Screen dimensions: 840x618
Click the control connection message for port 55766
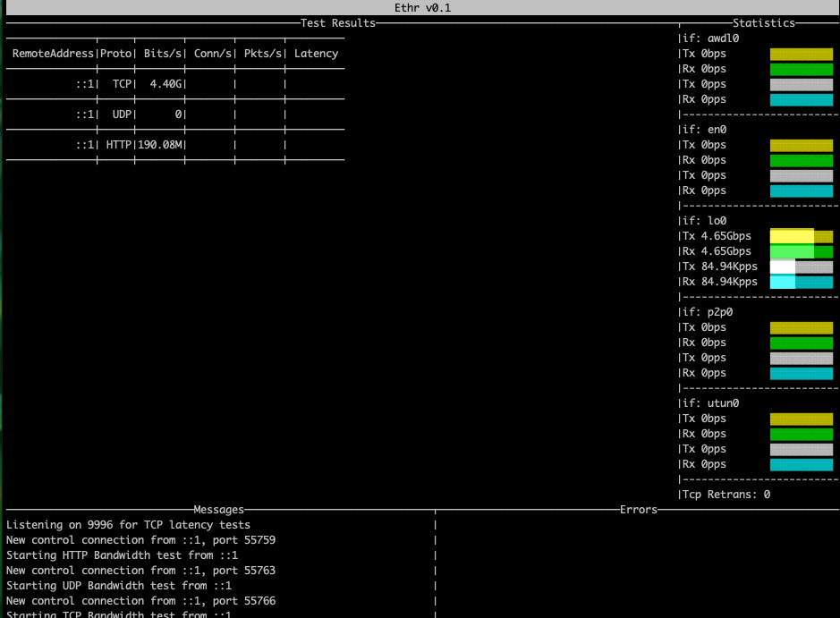(140, 601)
